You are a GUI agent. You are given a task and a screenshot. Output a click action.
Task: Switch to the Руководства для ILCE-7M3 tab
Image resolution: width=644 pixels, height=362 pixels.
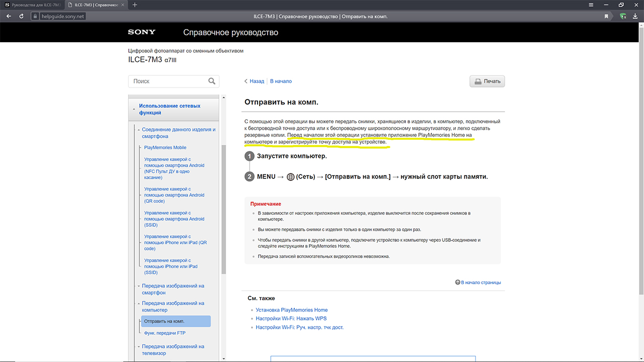pyautogui.click(x=33, y=5)
